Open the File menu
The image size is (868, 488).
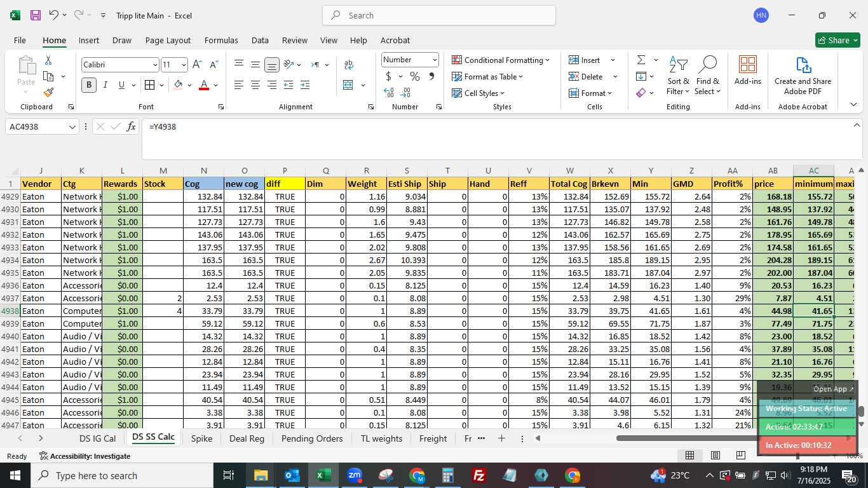[x=20, y=40]
